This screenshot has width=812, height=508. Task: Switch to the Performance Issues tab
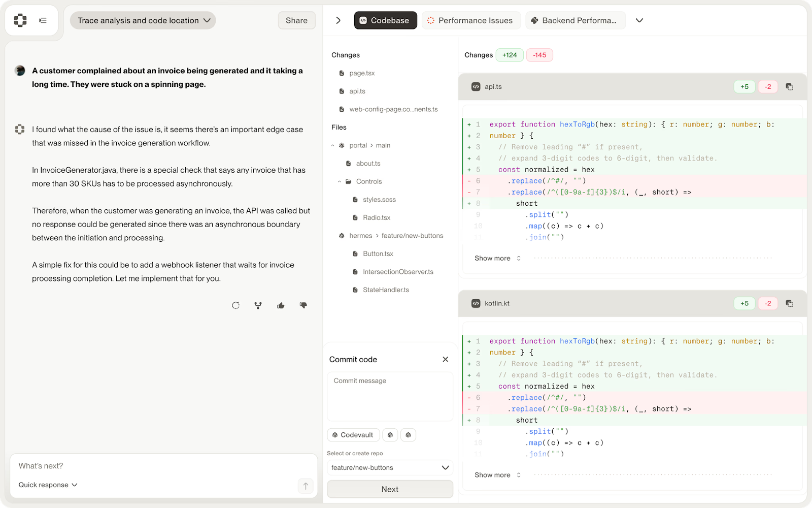(x=470, y=20)
